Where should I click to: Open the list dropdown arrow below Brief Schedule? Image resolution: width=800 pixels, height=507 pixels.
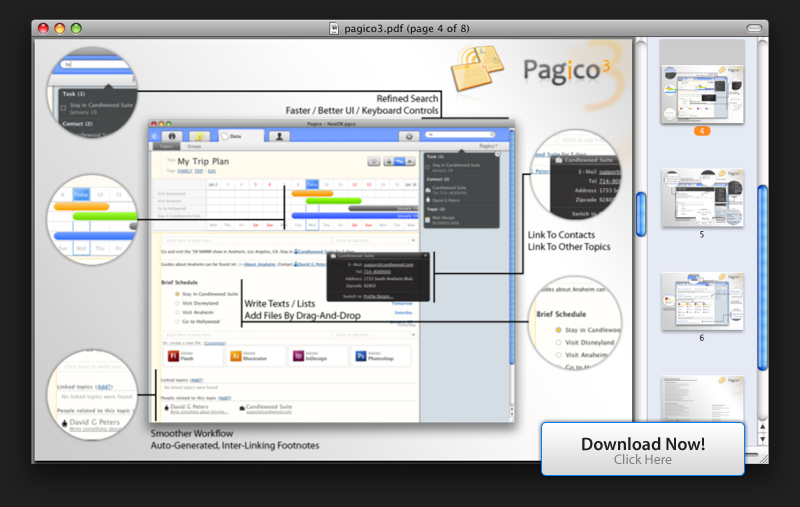tap(413, 335)
